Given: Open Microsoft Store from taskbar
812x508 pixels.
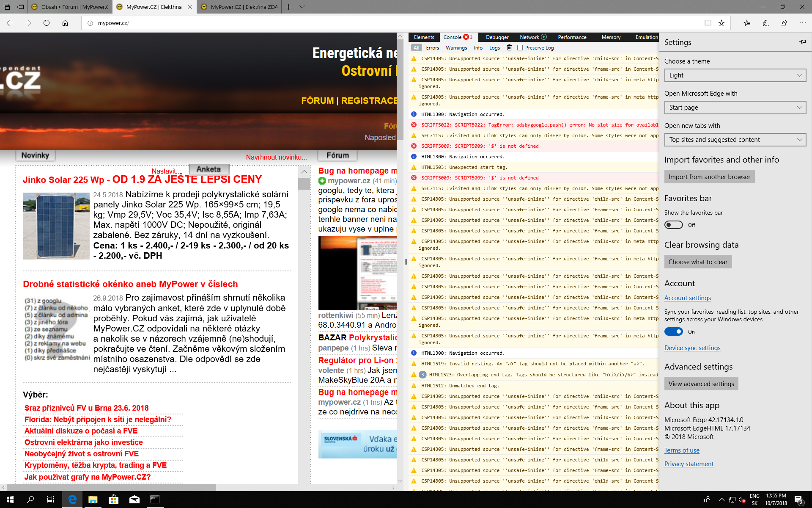Looking at the screenshot, I should pos(113,500).
